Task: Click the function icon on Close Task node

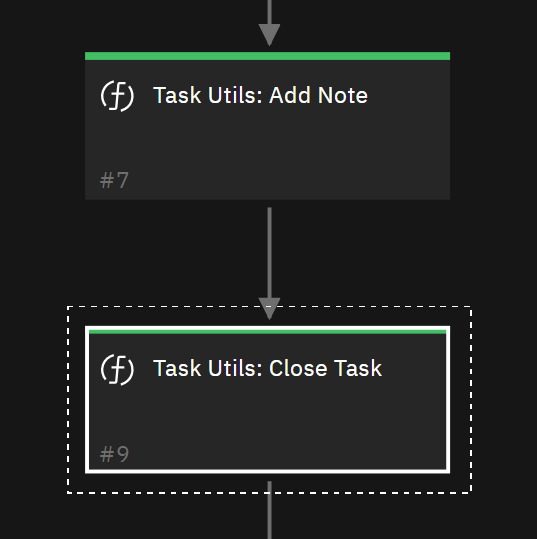Action: click(x=117, y=369)
